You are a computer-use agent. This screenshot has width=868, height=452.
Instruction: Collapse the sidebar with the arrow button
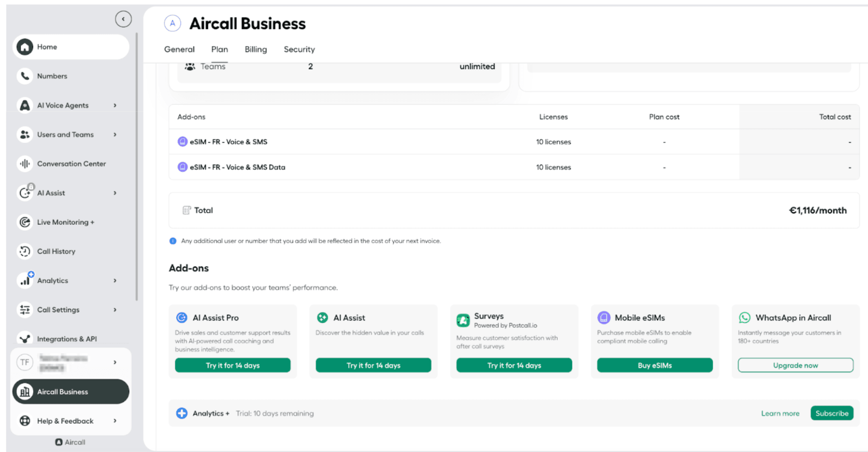coord(123,19)
